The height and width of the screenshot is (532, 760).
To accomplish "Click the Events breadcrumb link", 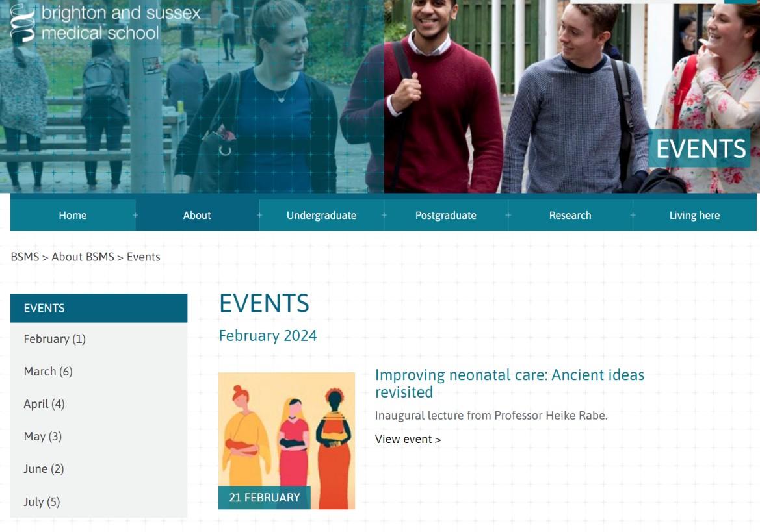I will pyautogui.click(x=144, y=257).
